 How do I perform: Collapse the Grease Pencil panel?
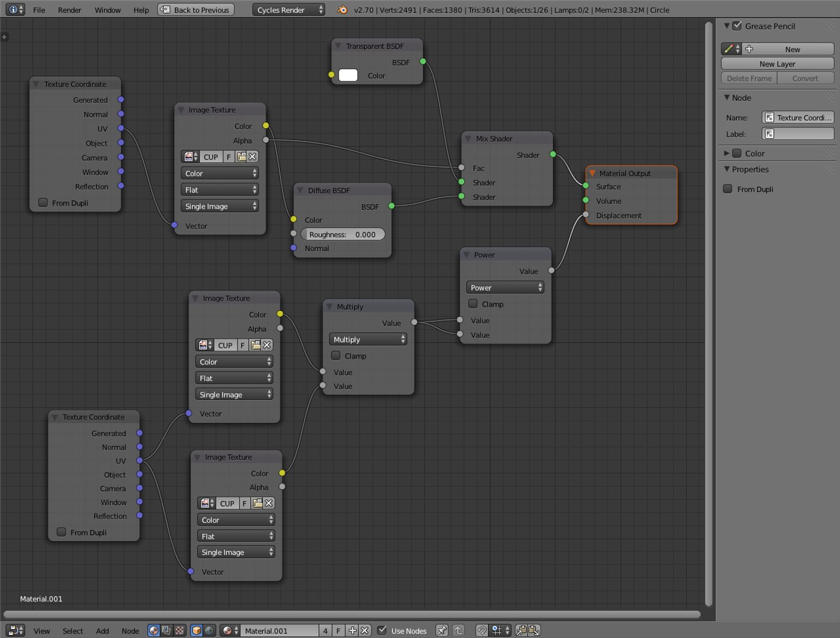[x=727, y=26]
